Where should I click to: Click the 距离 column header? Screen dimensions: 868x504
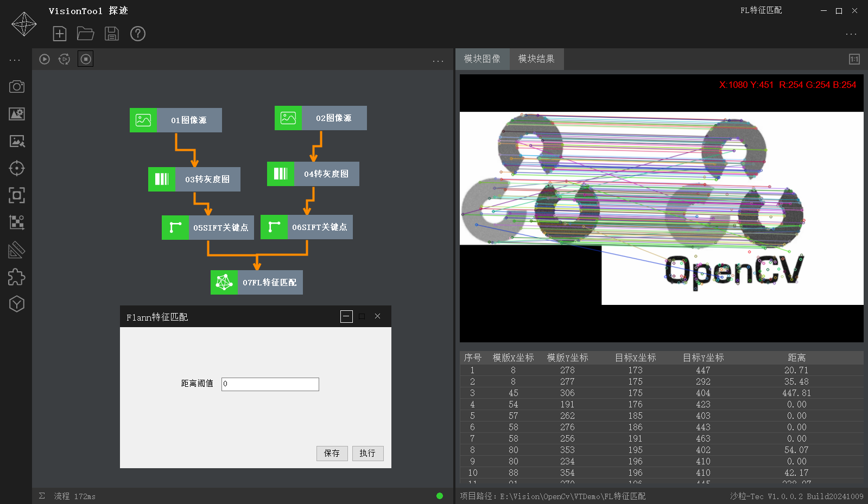coord(796,358)
